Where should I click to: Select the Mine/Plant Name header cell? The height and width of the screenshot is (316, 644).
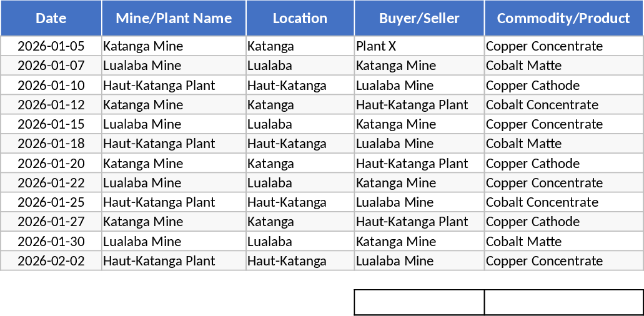point(174,18)
